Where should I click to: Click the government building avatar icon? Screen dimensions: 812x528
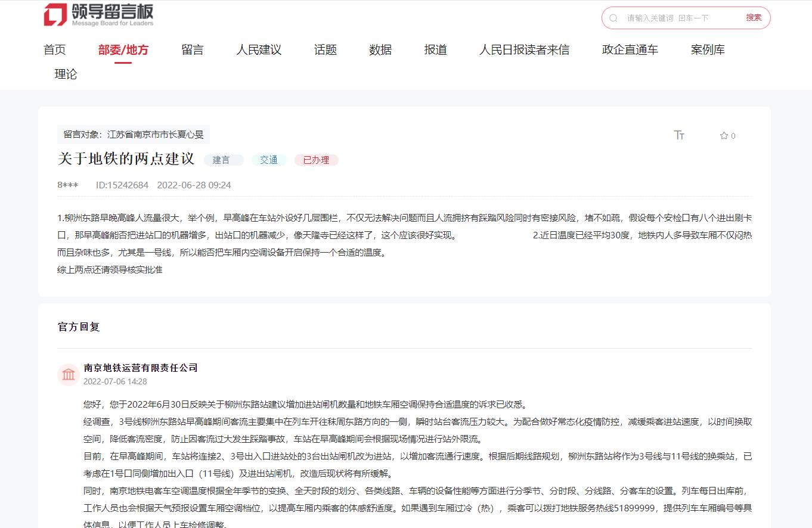(69, 374)
